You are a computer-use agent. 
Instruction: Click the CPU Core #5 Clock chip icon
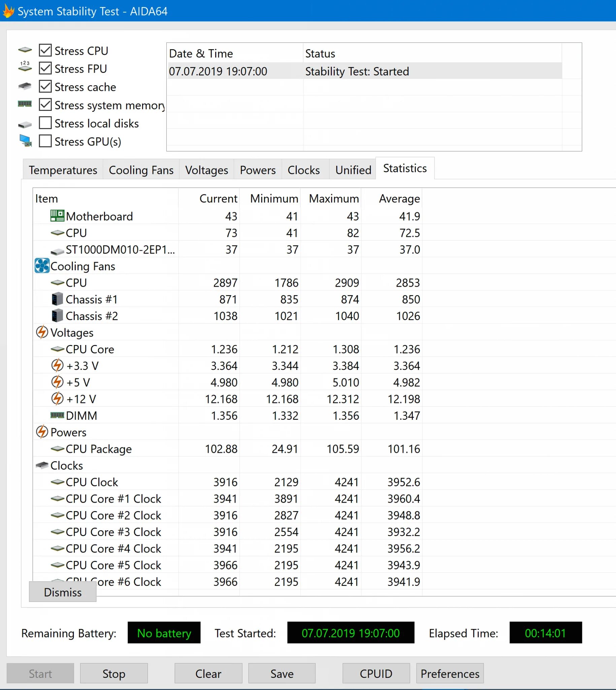coord(57,565)
